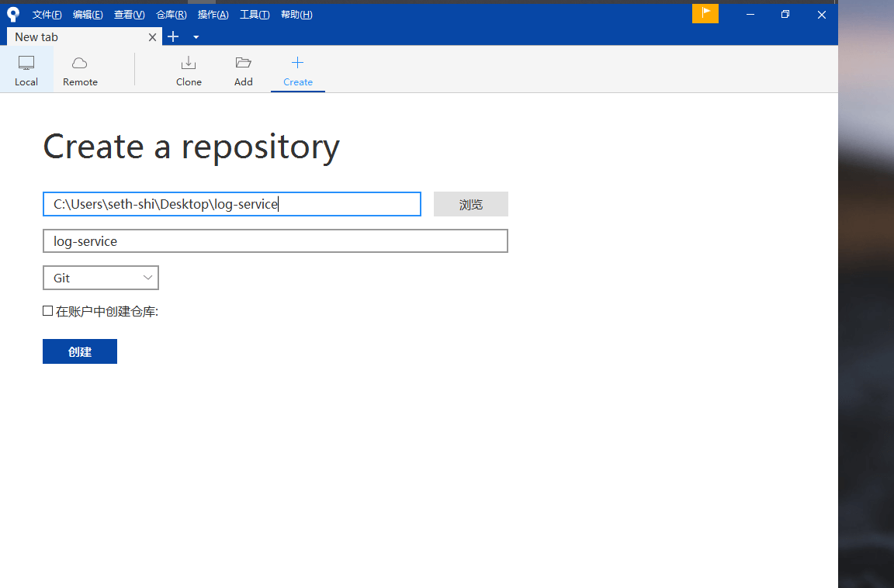Open the 仓库(R) menu

(x=171, y=15)
